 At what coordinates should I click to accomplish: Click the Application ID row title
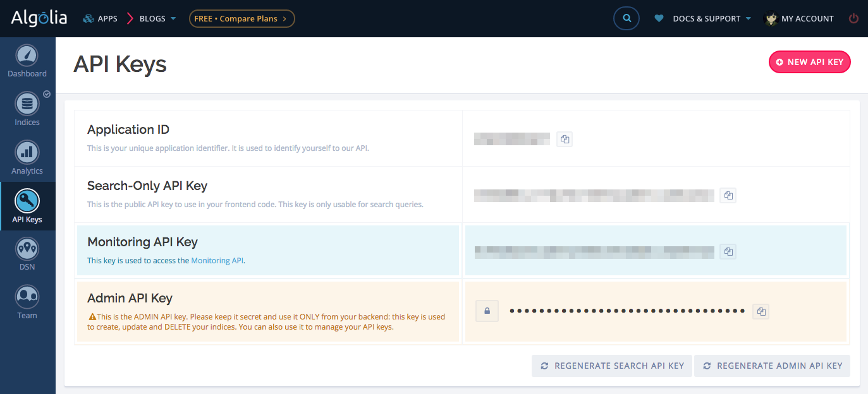[x=128, y=129]
